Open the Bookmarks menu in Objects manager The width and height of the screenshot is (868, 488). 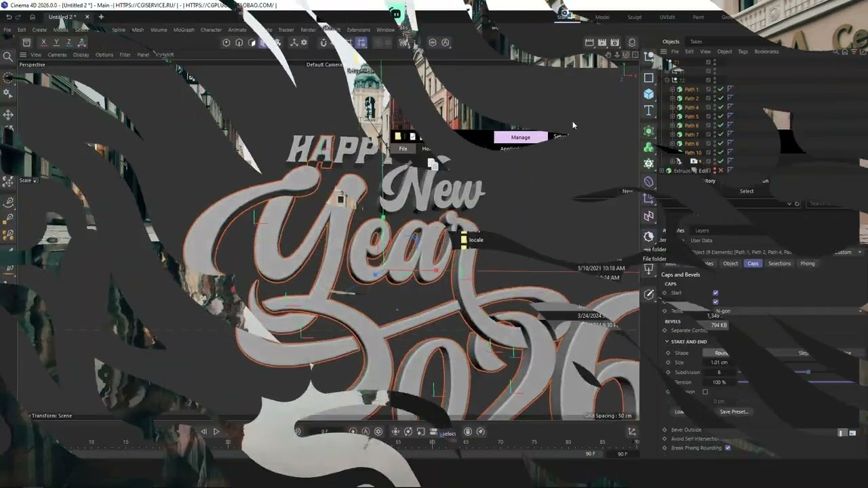(x=766, y=52)
